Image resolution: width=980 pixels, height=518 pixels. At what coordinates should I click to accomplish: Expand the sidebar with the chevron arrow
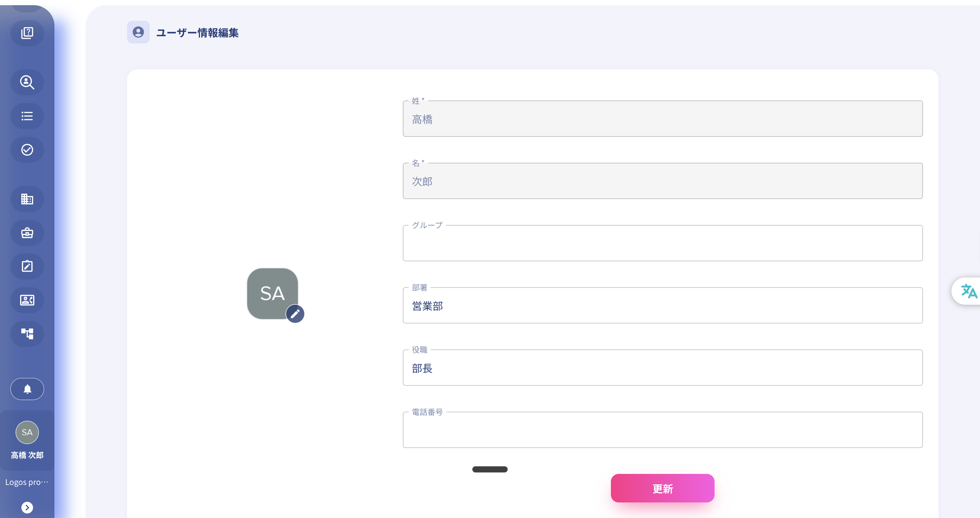27,507
